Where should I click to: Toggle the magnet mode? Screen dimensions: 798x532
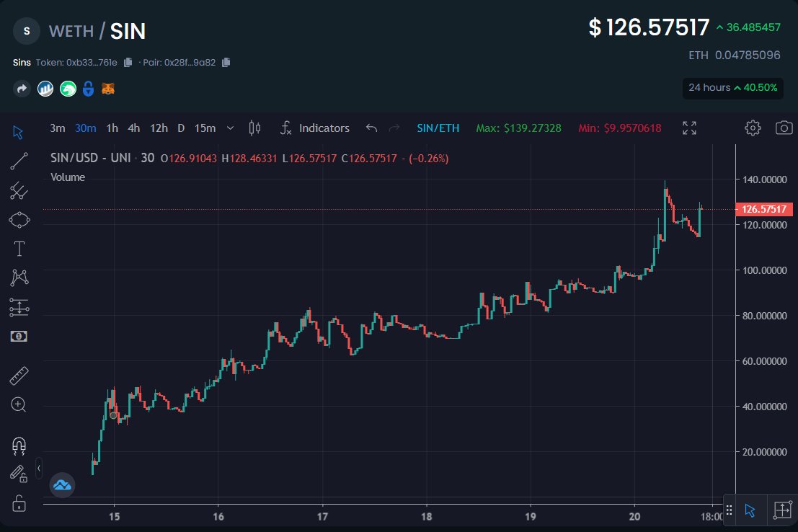[19, 446]
